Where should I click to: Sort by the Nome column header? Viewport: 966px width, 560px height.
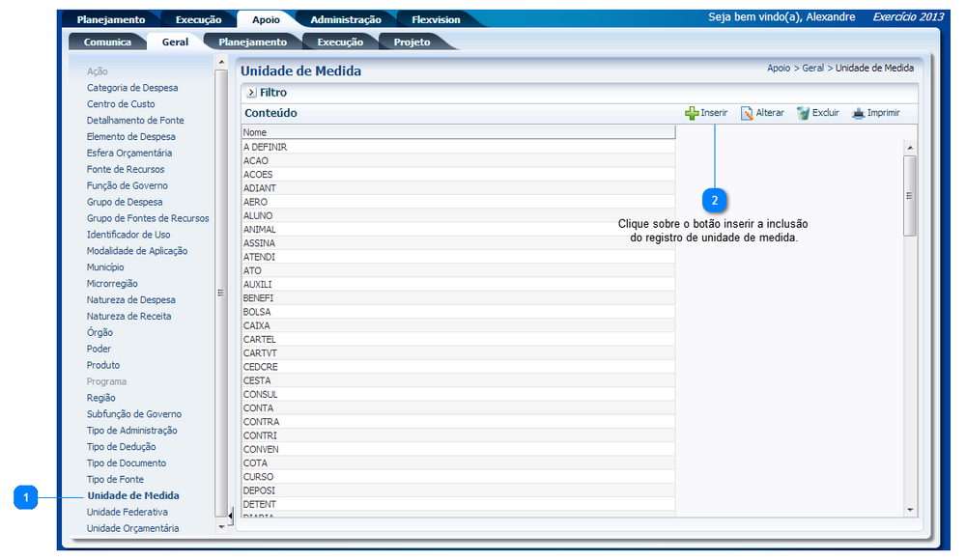pos(255,132)
